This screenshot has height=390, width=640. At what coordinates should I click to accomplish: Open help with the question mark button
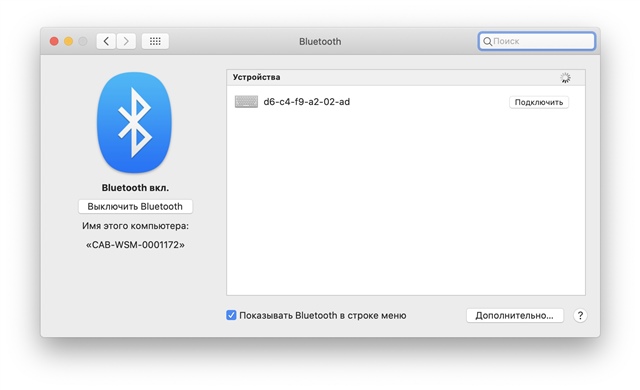(x=580, y=315)
